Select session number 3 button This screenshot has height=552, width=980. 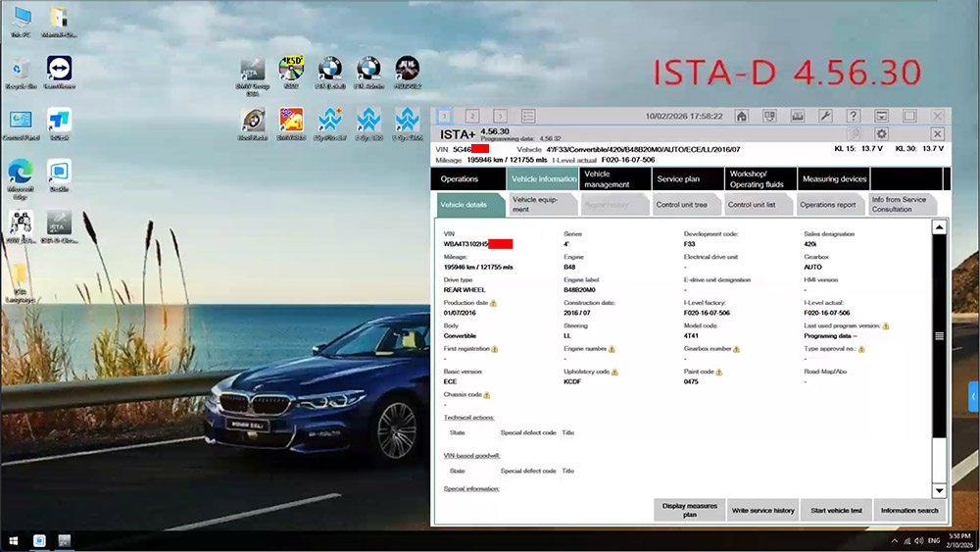tap(500, 116)
